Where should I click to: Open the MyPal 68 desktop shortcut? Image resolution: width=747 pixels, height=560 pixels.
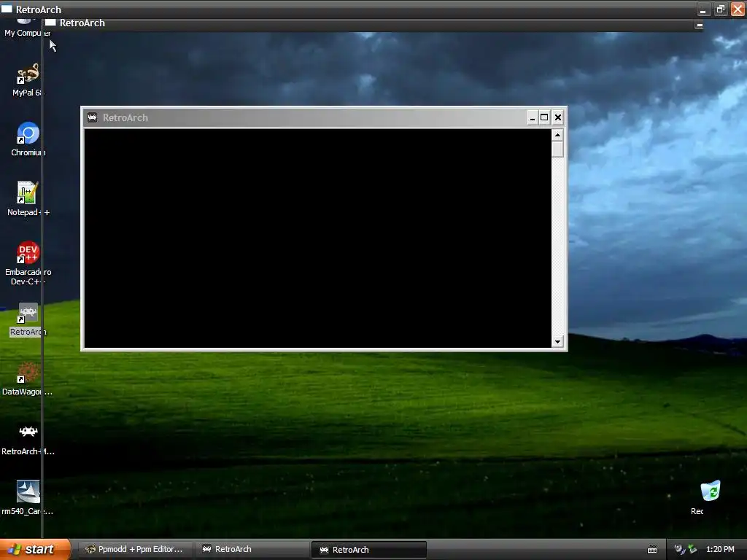point(27,79)
